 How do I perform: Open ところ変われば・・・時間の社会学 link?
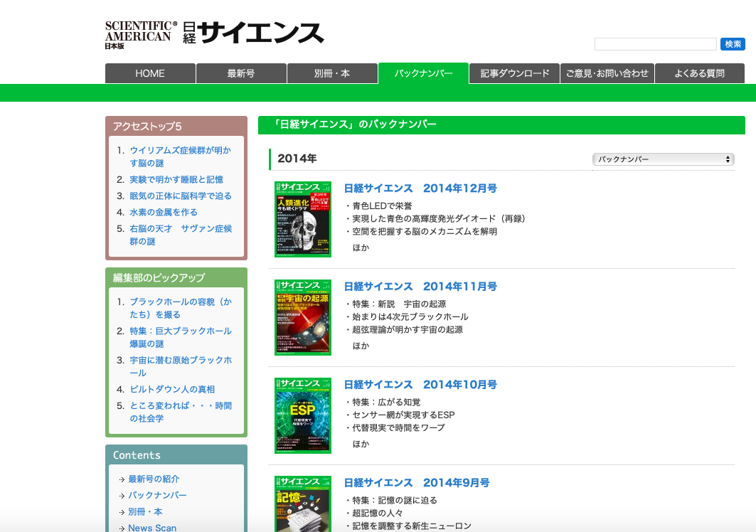point(181,412)
